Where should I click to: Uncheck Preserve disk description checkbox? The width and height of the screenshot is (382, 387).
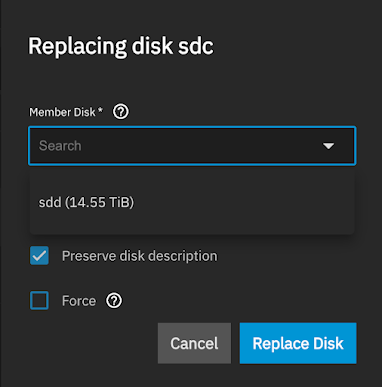coord(39,256)
